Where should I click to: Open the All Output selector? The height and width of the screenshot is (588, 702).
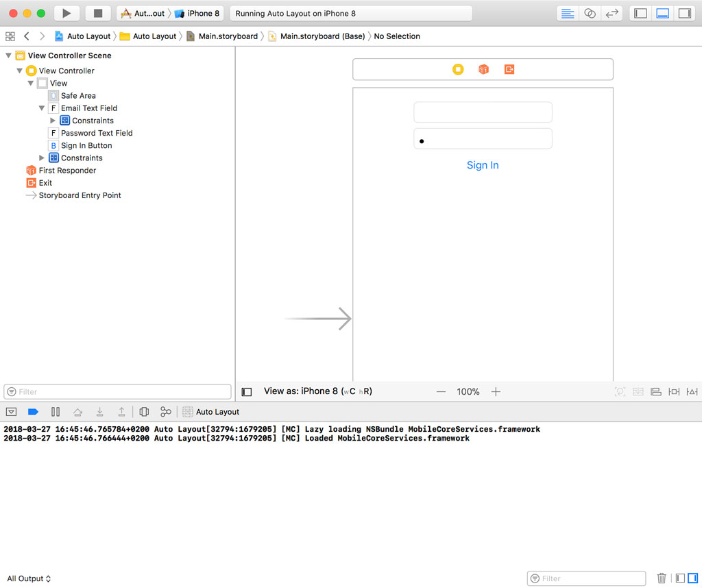click(x=26, y=578)
